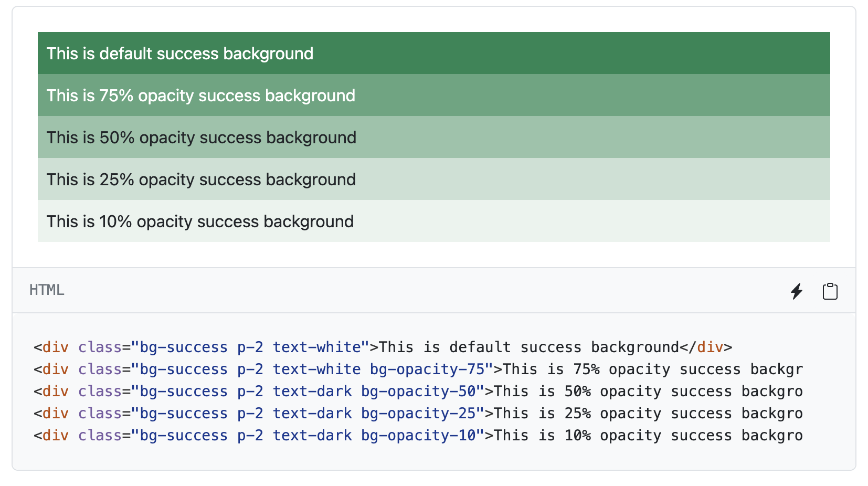Click the text-dark class in last line
This screenshot has height=486, width=868.
click(312, 435)
